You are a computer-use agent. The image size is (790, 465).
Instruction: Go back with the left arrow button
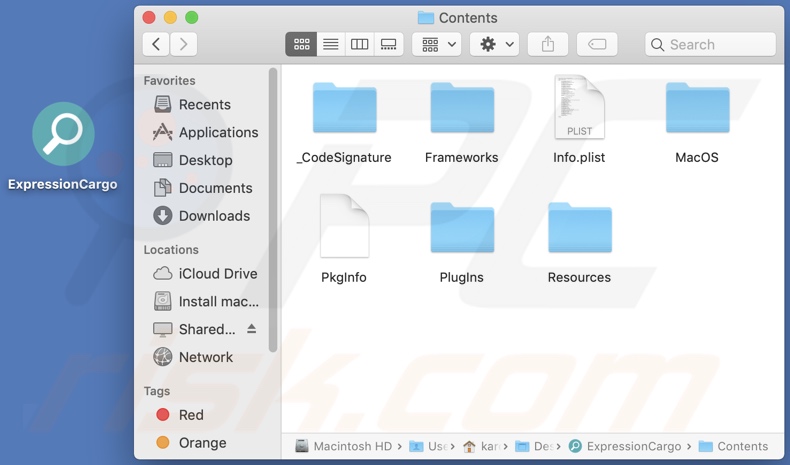pyautogui.click(x=156, y=44)
